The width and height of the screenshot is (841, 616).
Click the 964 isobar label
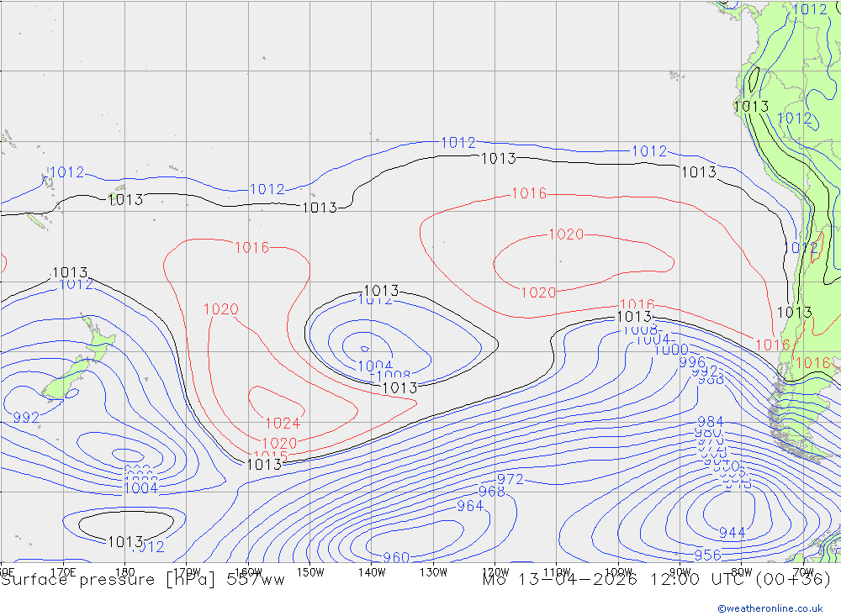[x=470, y=506]
